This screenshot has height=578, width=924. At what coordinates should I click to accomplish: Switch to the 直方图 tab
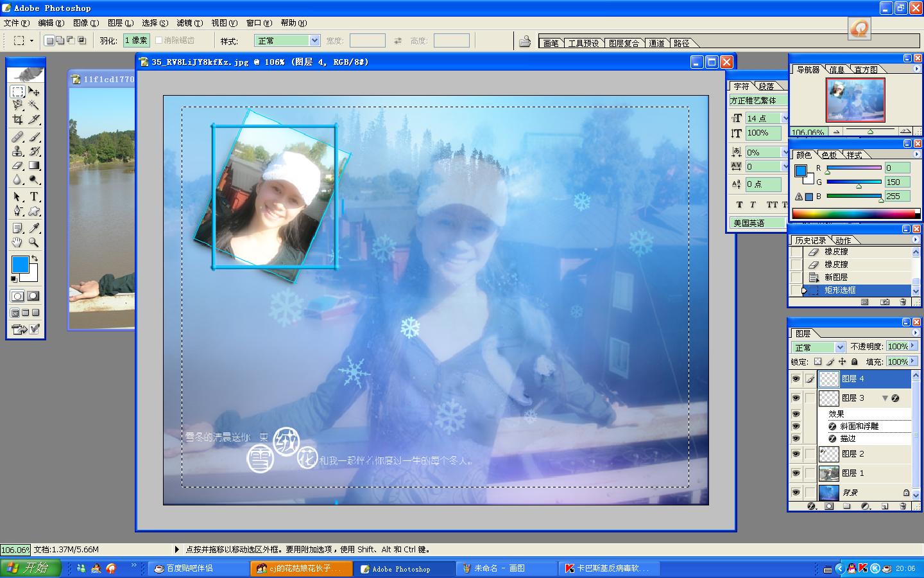tap(866, 69)
